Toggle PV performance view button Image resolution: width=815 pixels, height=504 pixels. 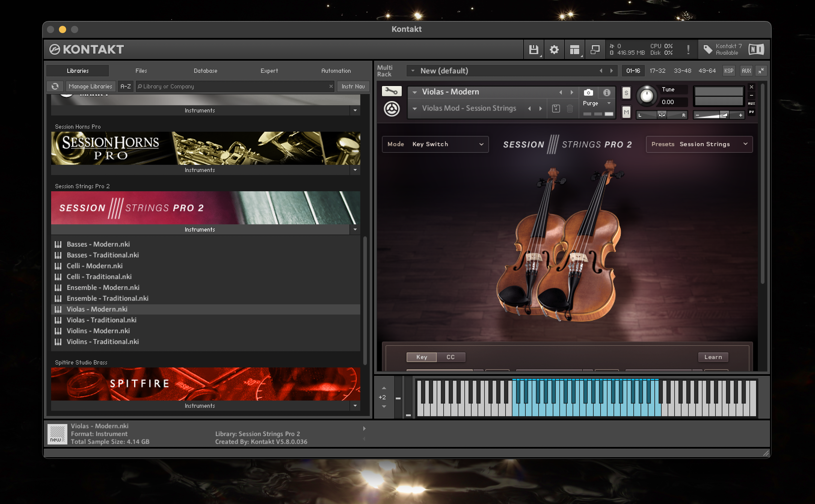[751, 112]
